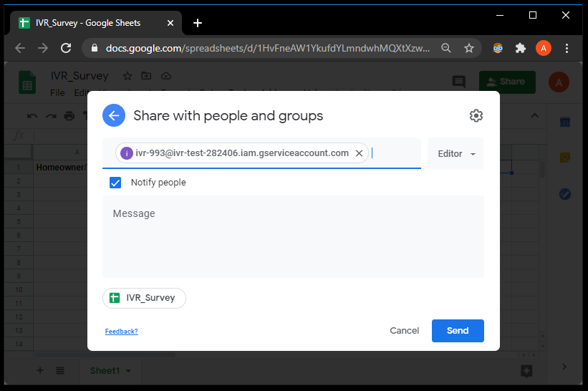Uncheck Notify people checkbox
The height and width of the screenshot is (391, 588).
pyautogui.click(x=115, y=183)
